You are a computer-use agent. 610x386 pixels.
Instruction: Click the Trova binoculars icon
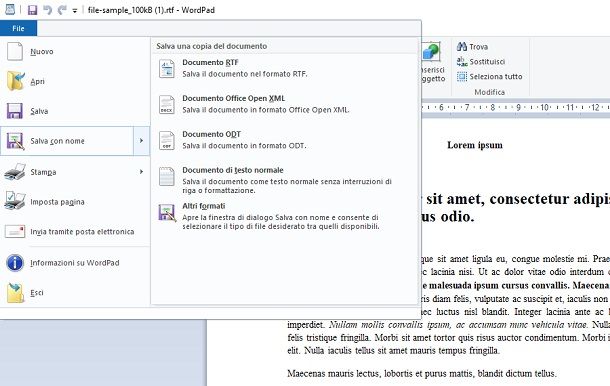pos(462,47)
